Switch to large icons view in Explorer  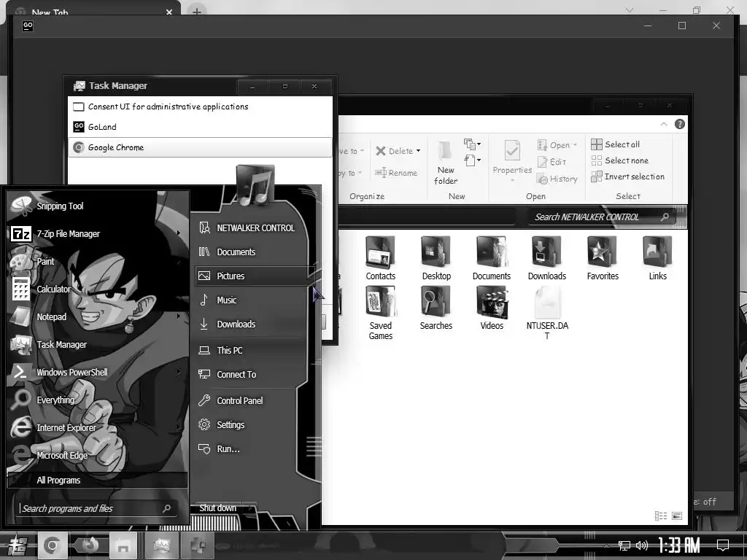point(676,516)
